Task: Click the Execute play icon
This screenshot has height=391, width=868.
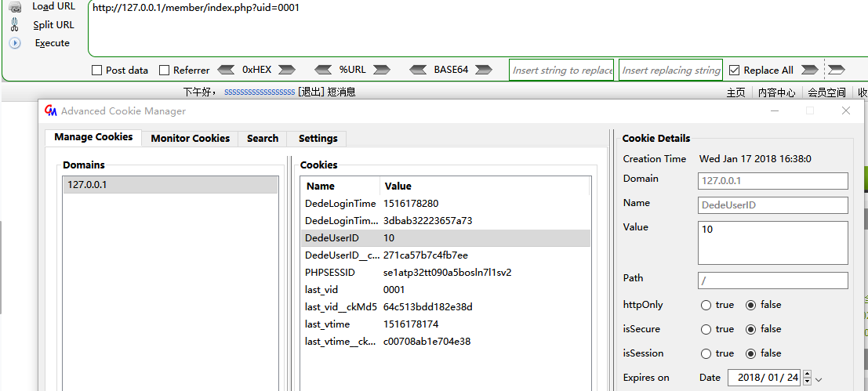Action: coord(15,42)
